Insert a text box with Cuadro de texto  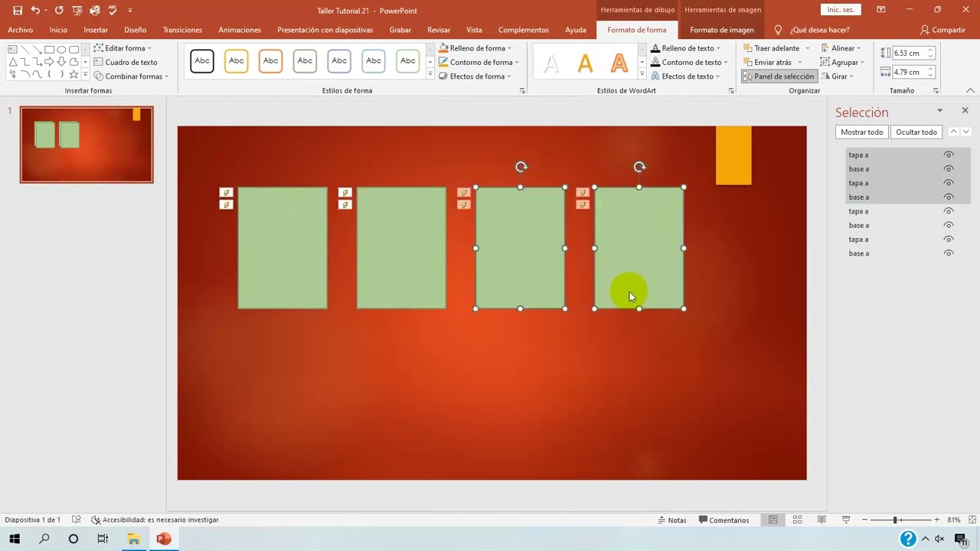click(126, 62)
